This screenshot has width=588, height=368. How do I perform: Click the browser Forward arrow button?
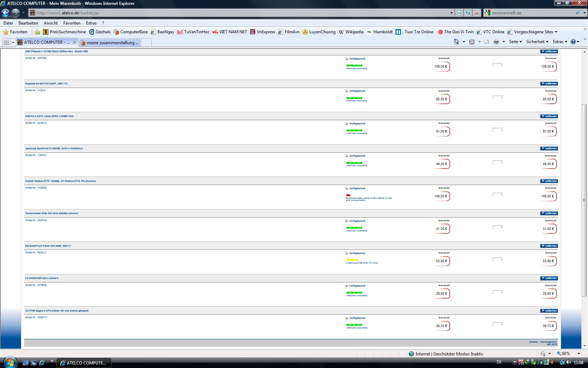15,13
